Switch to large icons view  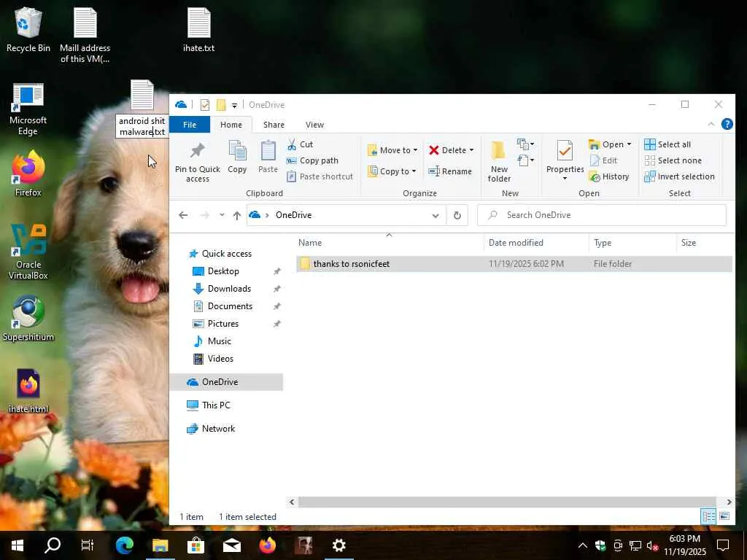724,516
